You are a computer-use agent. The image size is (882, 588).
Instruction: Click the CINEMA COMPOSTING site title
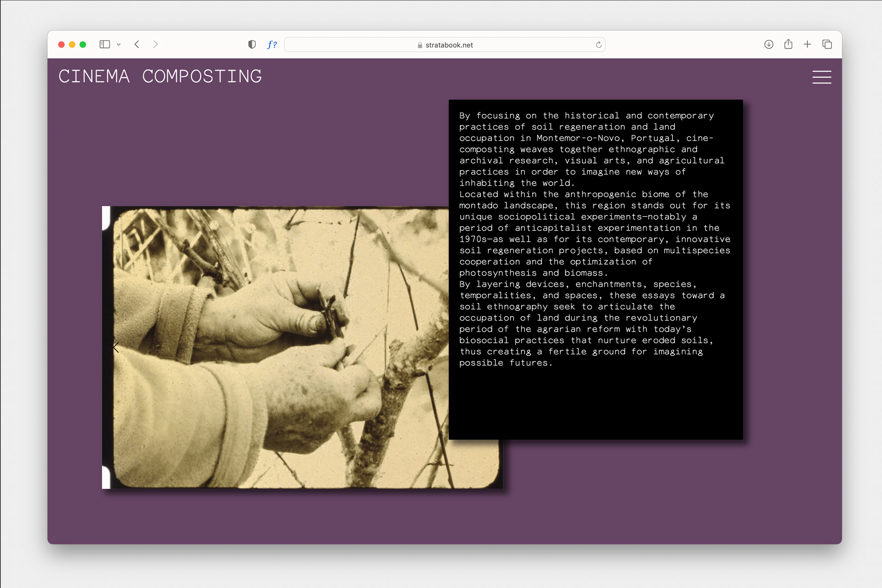tap(160, 76)
